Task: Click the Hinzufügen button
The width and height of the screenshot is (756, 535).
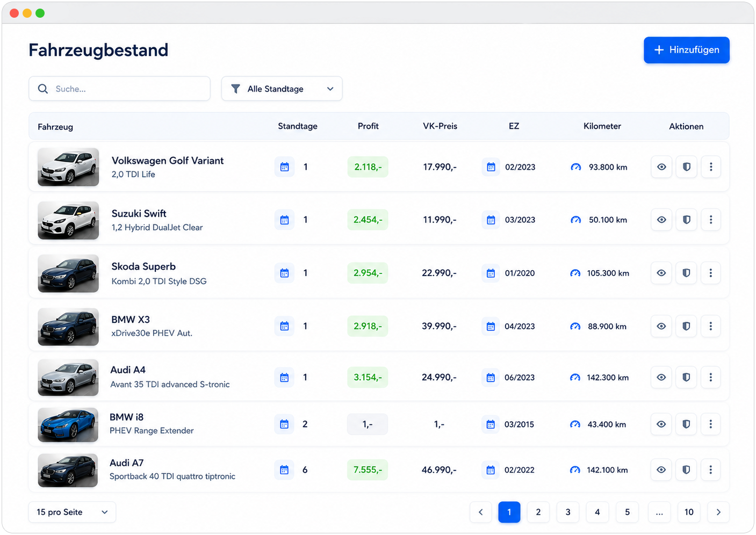Action: [687, 50]
